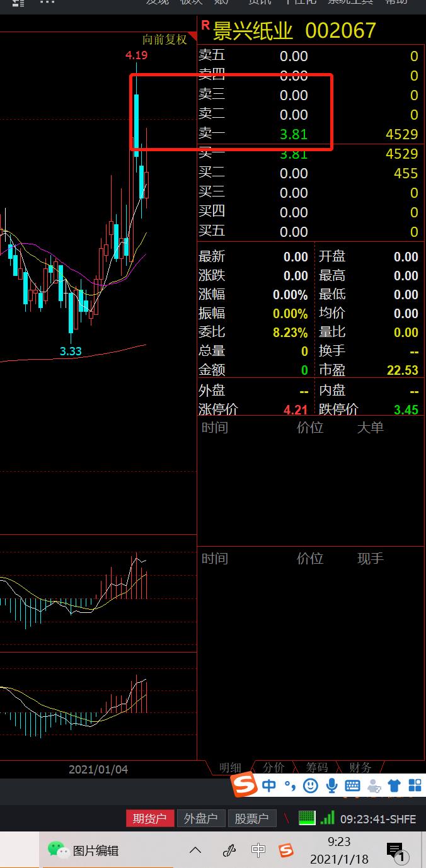Click the Sogou S logo on input toolbar
Viewport: 426px width, 868px height.
coord(245,785)
